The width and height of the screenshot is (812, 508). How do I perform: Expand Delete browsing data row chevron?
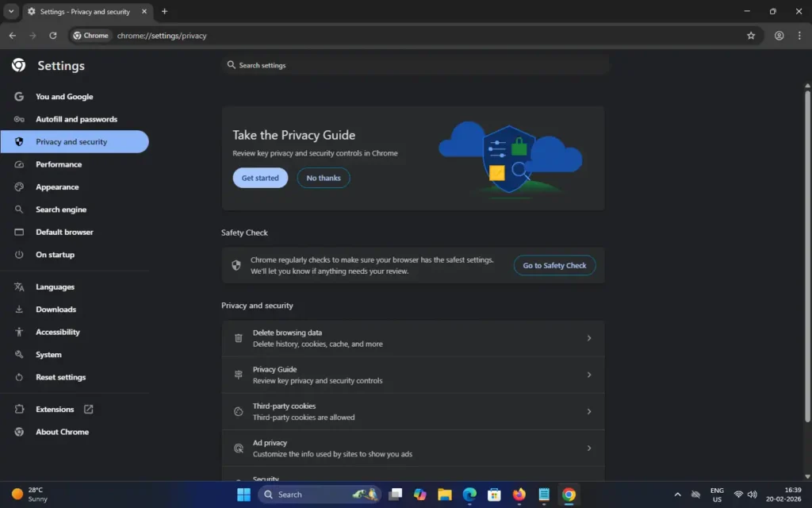(x=588, y=338)
